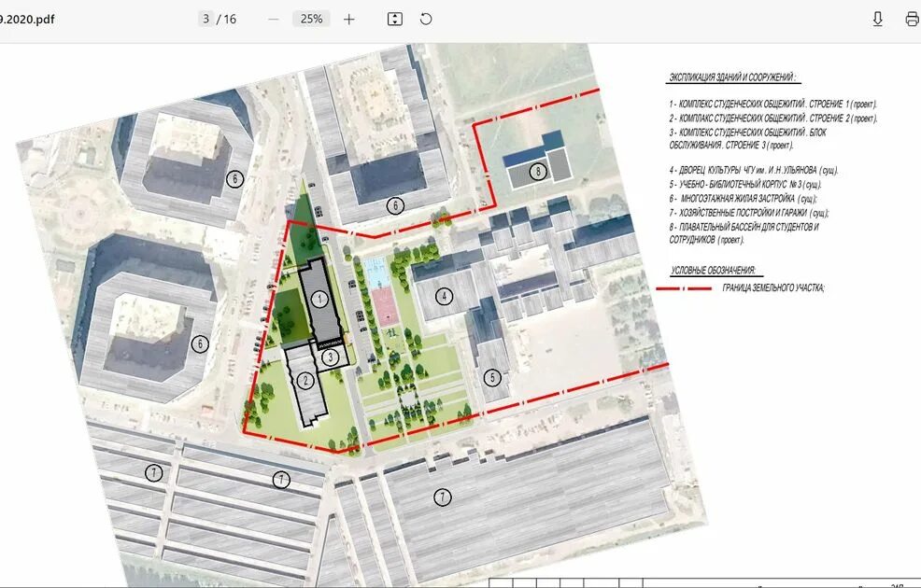Select 'ГРАНИЦА ЗЕМЕЛЬНОГО УЧАСТКА' legend text

773,288
